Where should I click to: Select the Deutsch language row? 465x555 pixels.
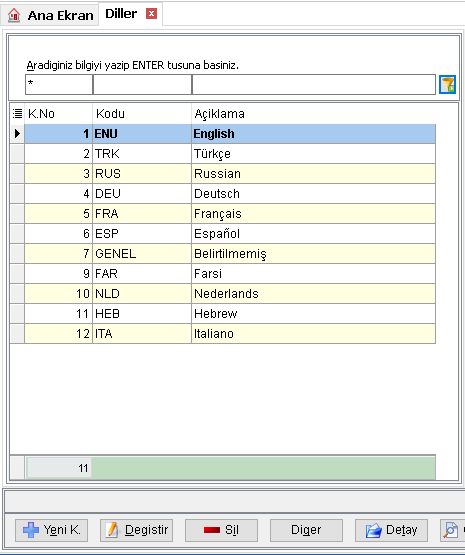click(x=230, y=194)
